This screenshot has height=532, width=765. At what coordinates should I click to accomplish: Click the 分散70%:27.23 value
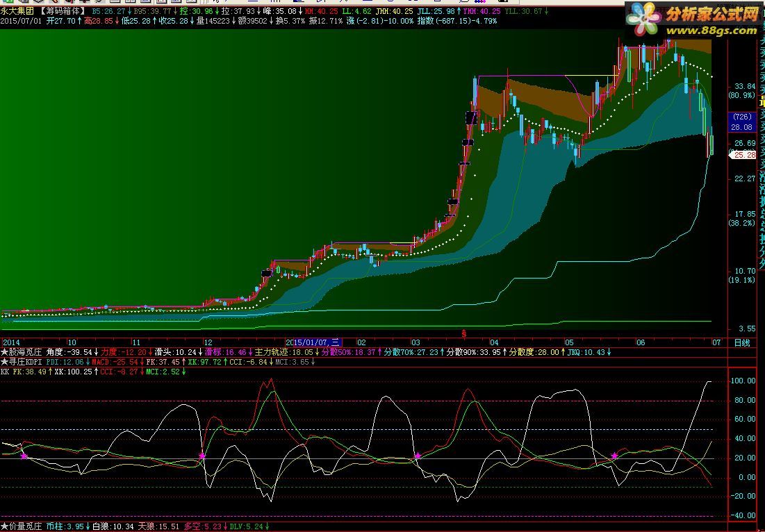pyautogui.click(x=413, y=351)
